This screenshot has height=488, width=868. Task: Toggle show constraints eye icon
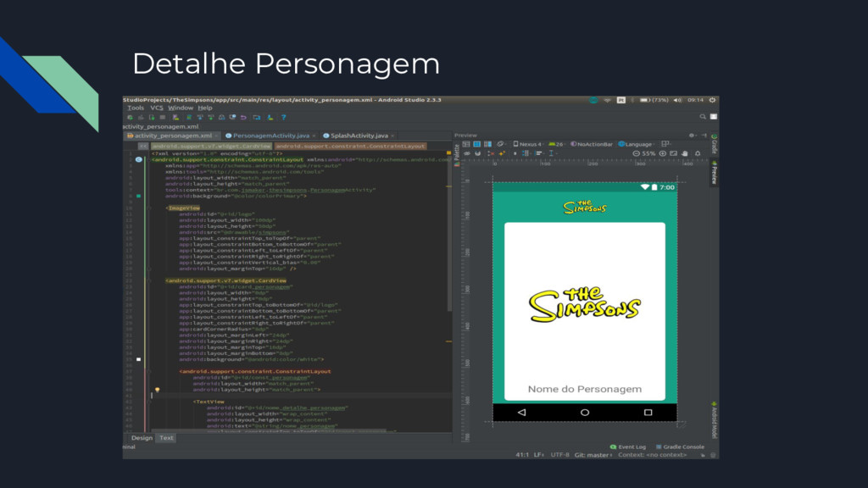467,153
